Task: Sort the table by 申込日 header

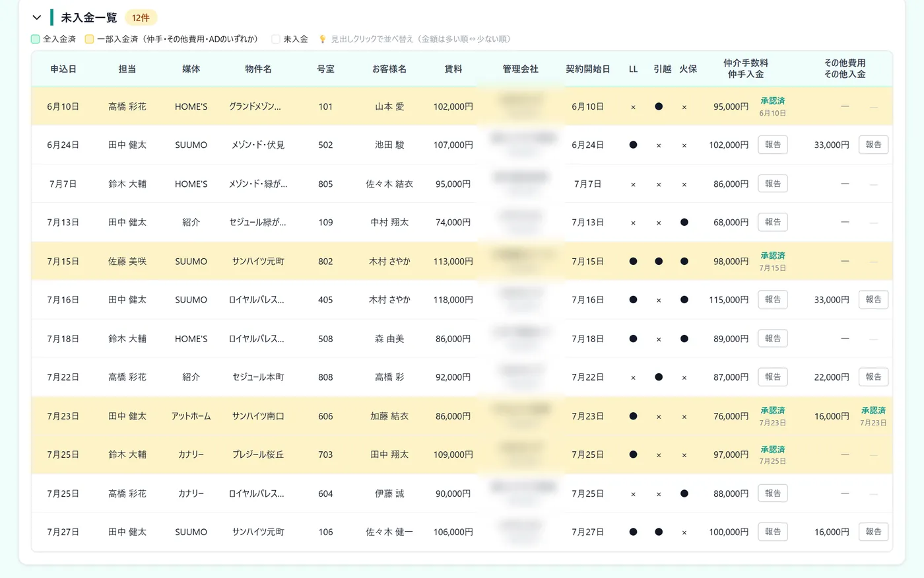Action: (63, 69)
